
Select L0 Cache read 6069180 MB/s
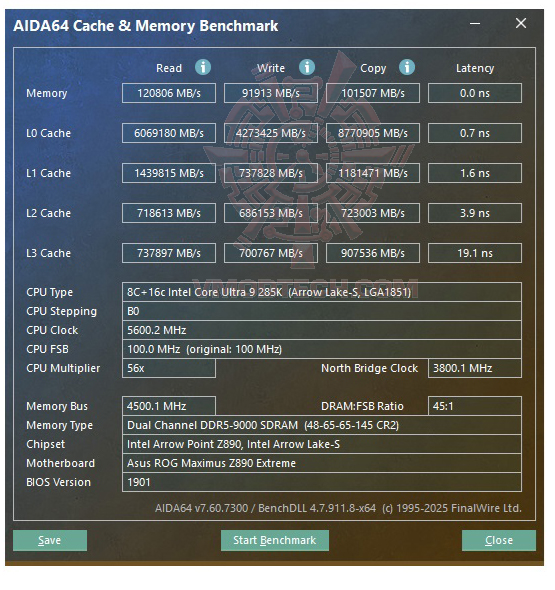(169, 133)
